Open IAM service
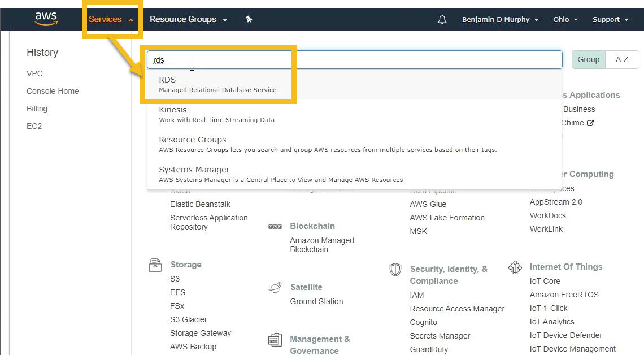Image resolution: width=644 pixels, height=355 pixels. point(416,296)
